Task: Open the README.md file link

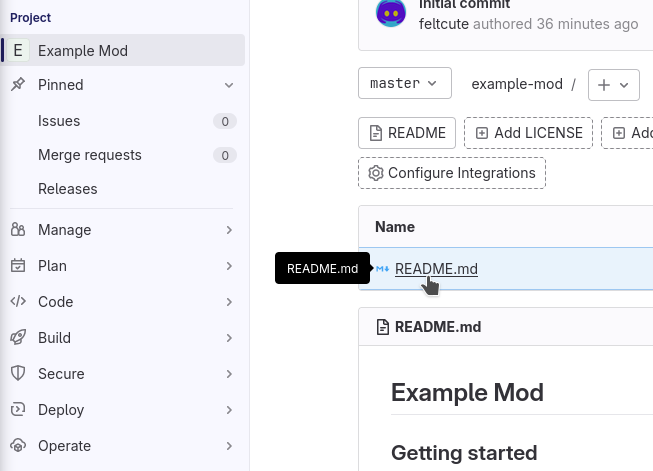Action: click(x=436, y=268)
